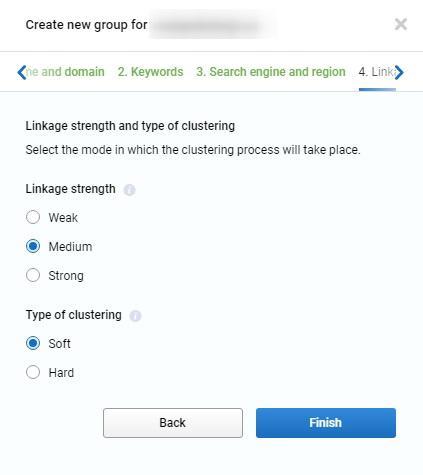Click the "Hard" text label
Image resolution: width=423 pixels, height=475 pixels.
coord(61,372)
